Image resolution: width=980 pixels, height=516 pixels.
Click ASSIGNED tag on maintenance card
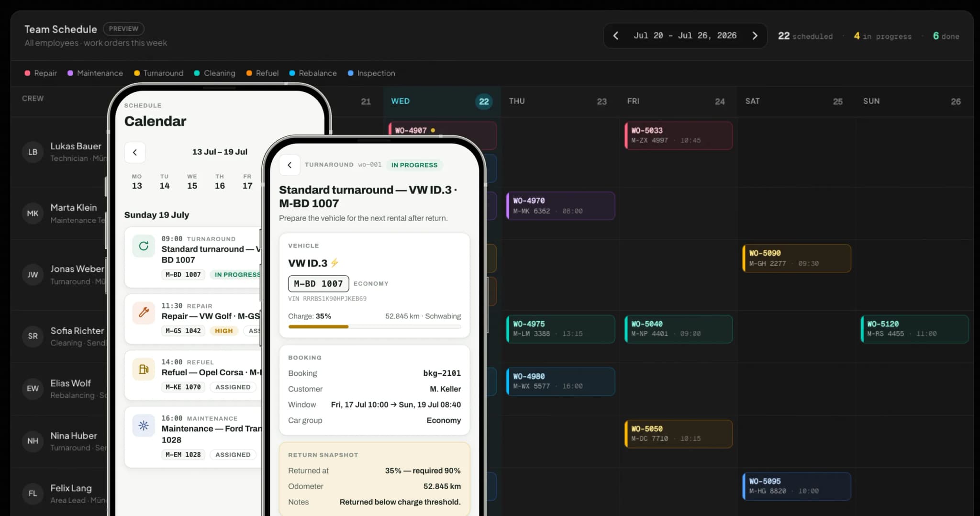coord(233,455)
